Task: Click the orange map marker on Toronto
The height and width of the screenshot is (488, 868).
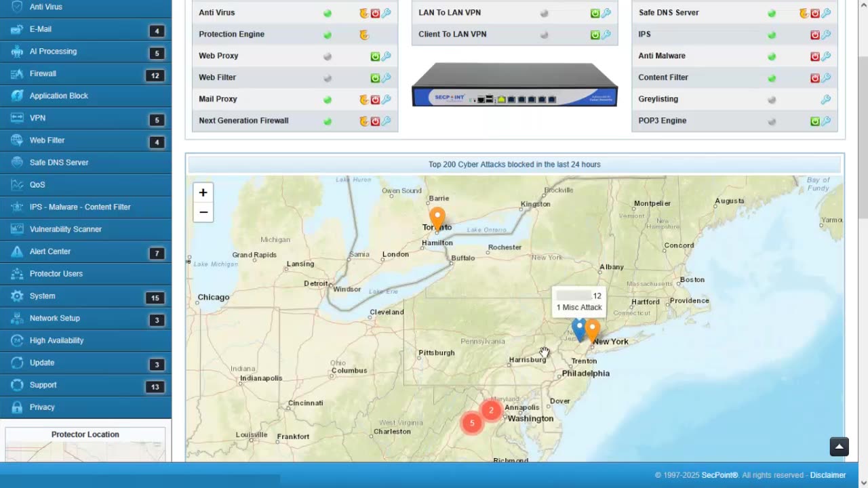Action: point(438,219)
